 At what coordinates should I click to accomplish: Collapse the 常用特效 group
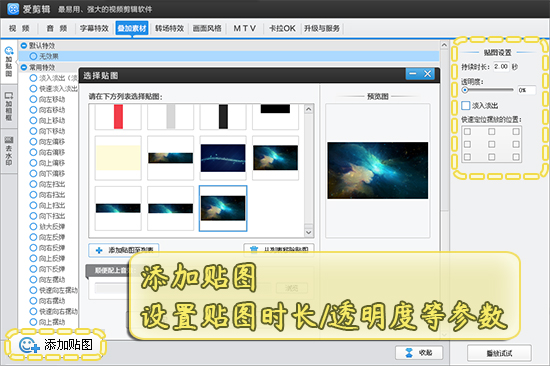tap(24, 67)
